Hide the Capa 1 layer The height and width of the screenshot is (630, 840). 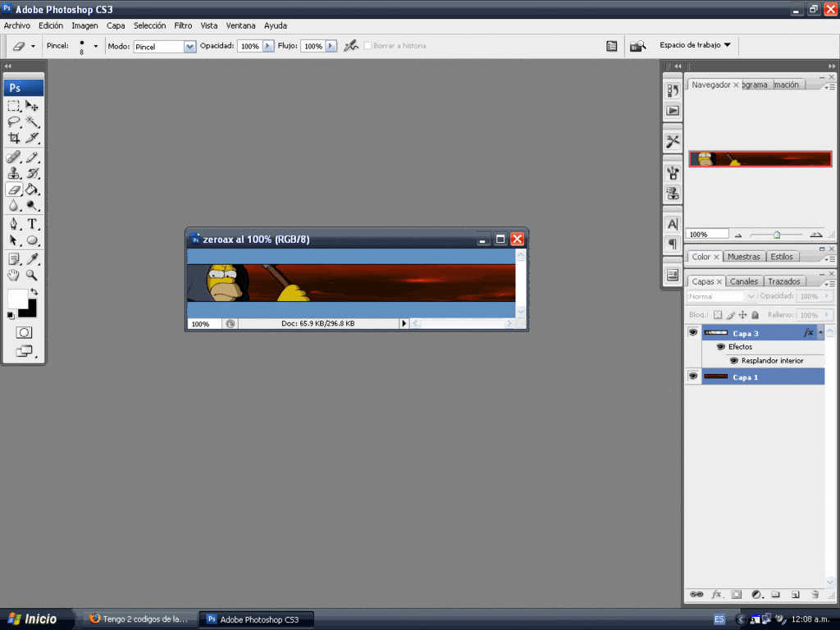point(693,377)
